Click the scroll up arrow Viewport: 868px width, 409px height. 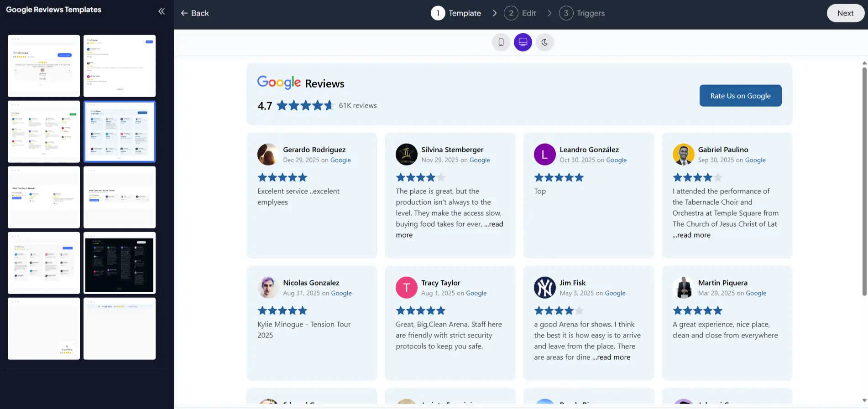tap(864, 63)
